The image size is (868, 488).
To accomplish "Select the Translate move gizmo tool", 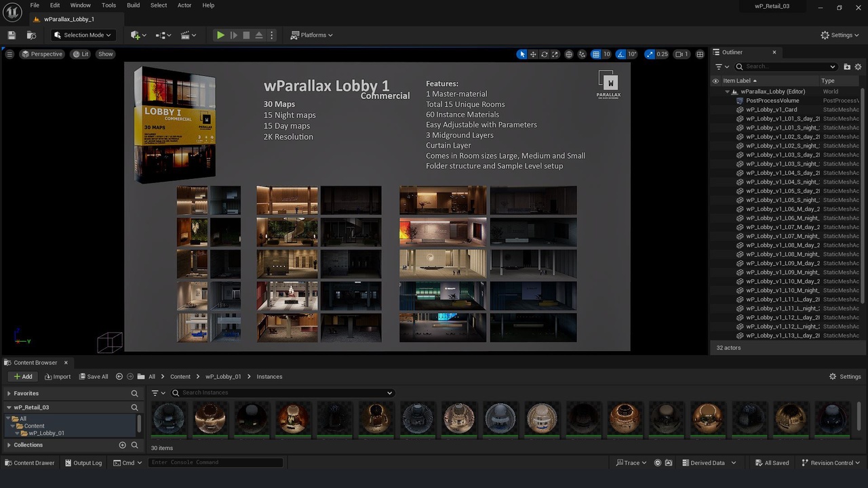I will click(x=533, y=54).
